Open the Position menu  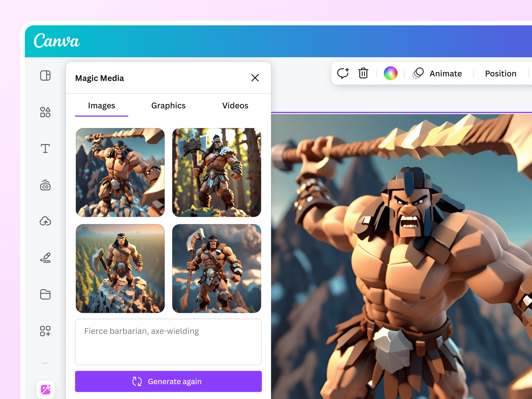(x=500, y=73)
